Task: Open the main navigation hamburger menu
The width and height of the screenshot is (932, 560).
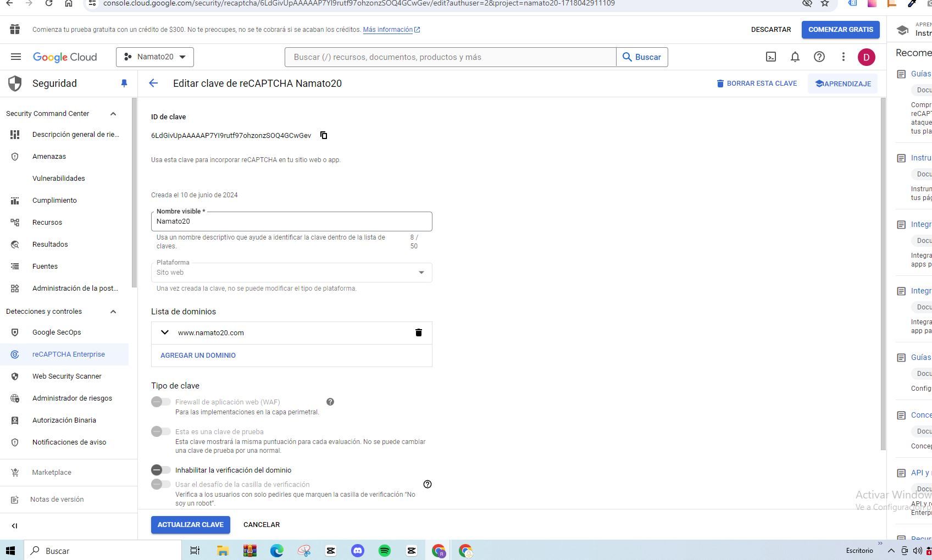Action: pos(16,57)
